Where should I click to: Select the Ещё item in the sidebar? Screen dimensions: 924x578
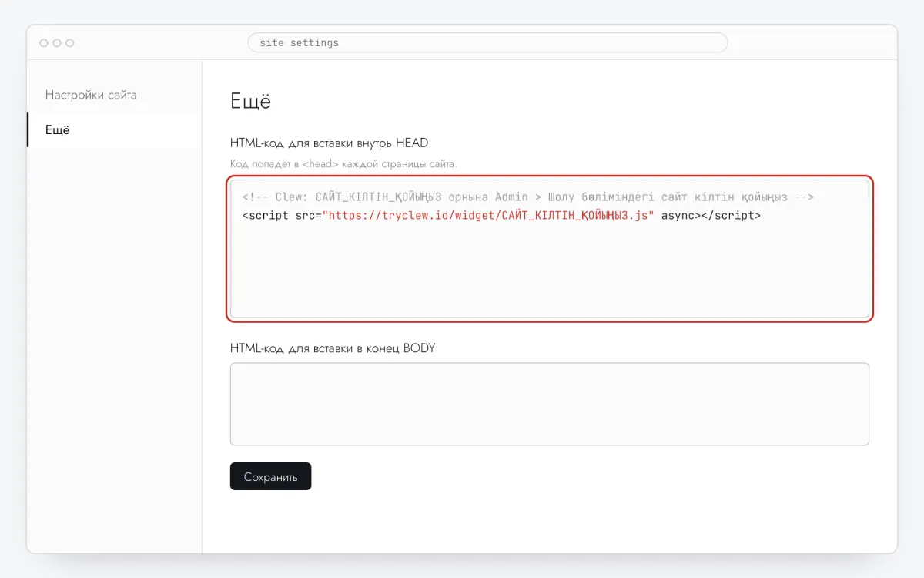click(114, 130)
